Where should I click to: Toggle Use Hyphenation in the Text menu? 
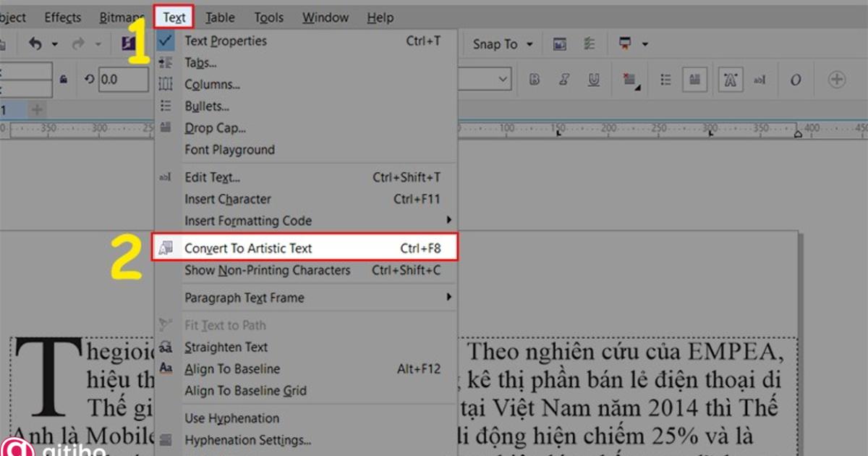click(x=232, y=418)
